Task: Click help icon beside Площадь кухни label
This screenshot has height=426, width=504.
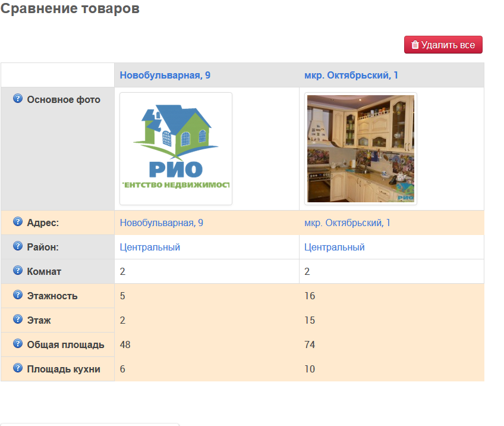Action: (18, 369)
